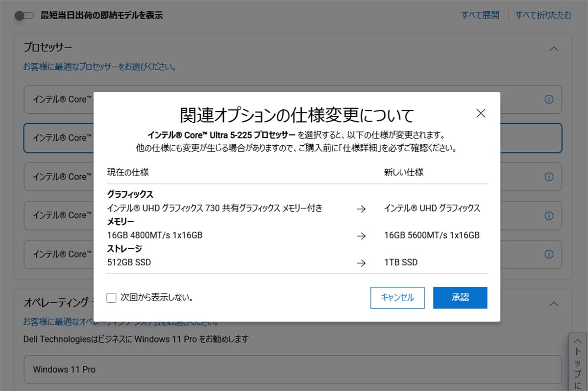Click the 新しい仕様 column header
Screen dimensions: 588x391
tap(404, 172)
